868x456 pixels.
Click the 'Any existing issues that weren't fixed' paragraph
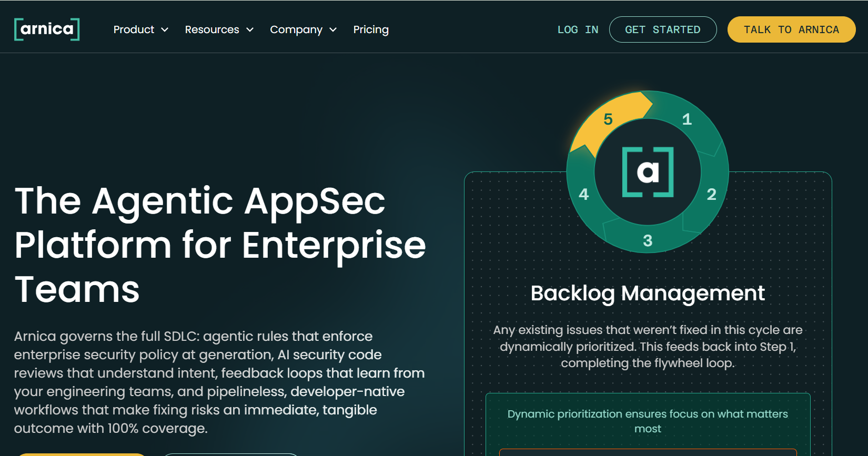click(648, 346)
